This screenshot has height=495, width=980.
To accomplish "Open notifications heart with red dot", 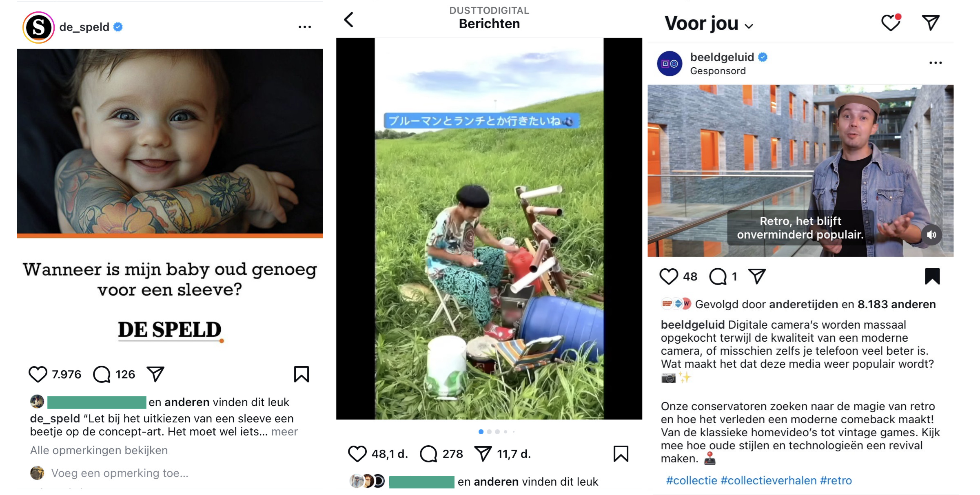I will 891,22.
